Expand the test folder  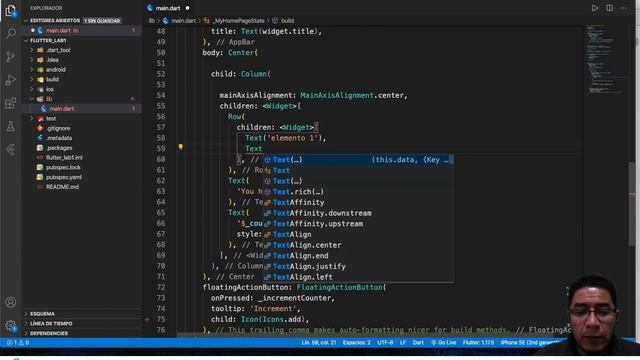point(51,118)
